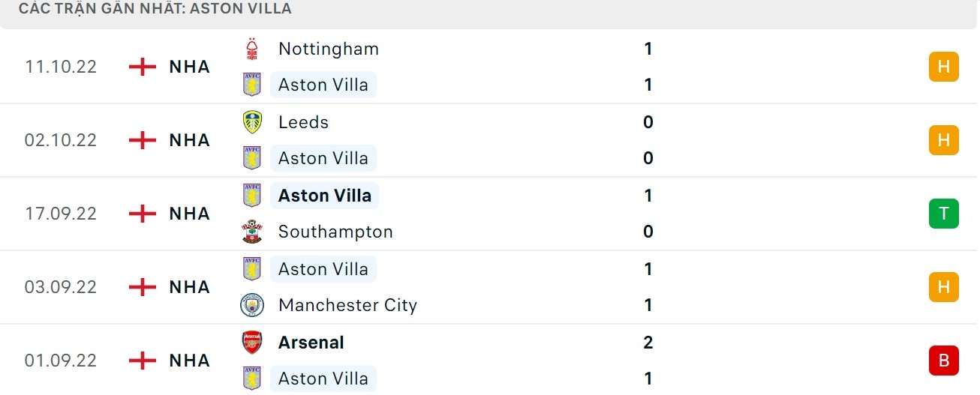Open the Southampton team link
This screenshot has height=395, width=980.
pyautogui.click(x=335, y=232)
